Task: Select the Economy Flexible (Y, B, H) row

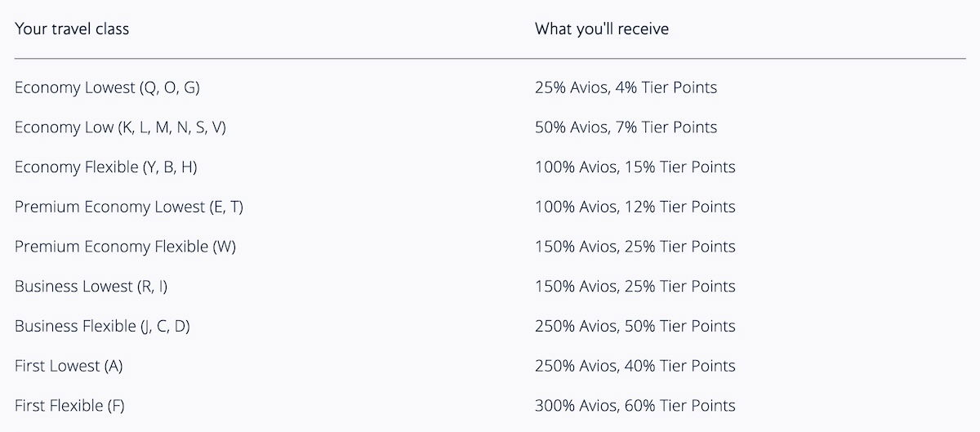Action: point(490,167)
